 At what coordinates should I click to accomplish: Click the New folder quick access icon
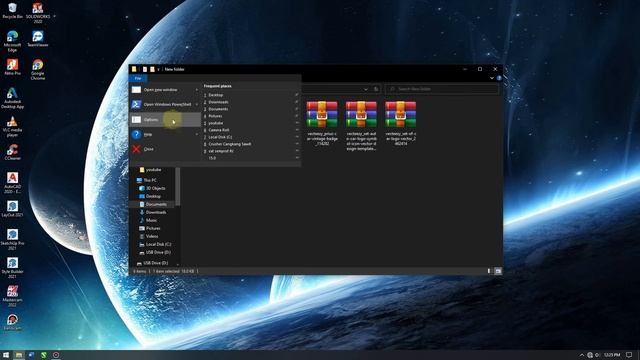(x=152, y=69)
